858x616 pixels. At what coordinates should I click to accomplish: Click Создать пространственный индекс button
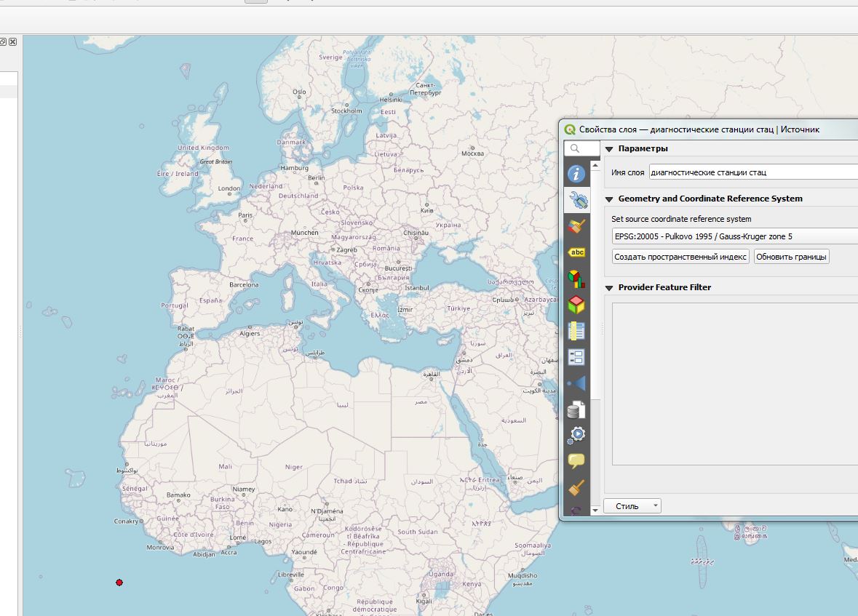(x=680, y=257)
